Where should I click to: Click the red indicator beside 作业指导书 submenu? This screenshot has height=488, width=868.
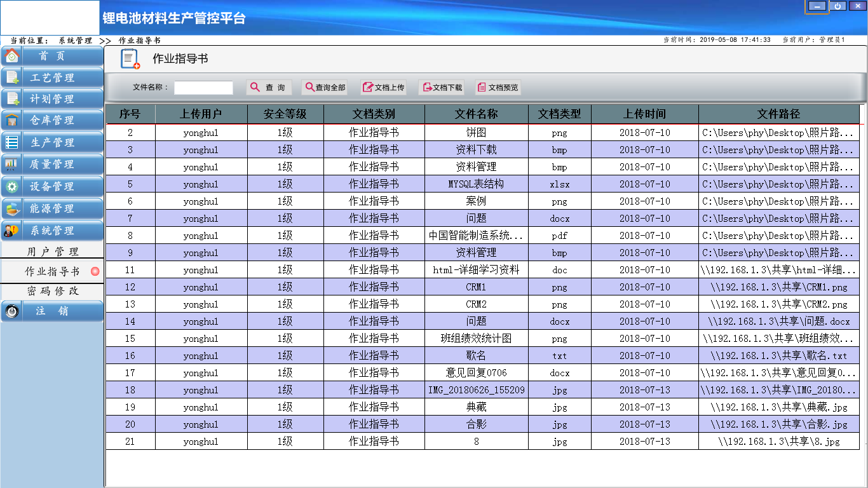[95, 271]
